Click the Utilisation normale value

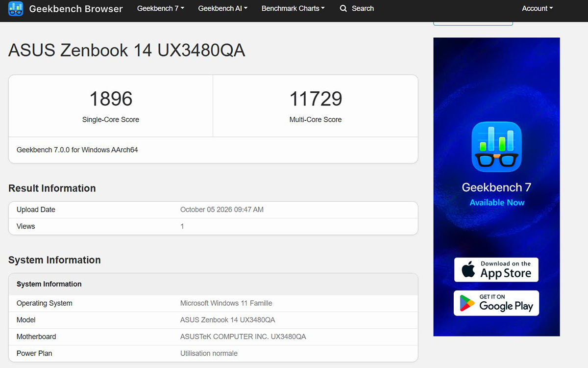point(209,353)
